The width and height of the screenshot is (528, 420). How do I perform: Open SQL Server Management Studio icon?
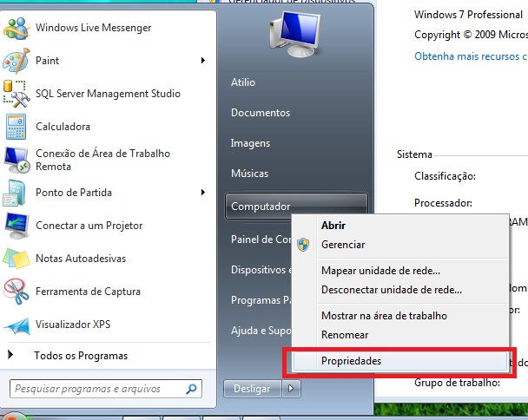16,94
